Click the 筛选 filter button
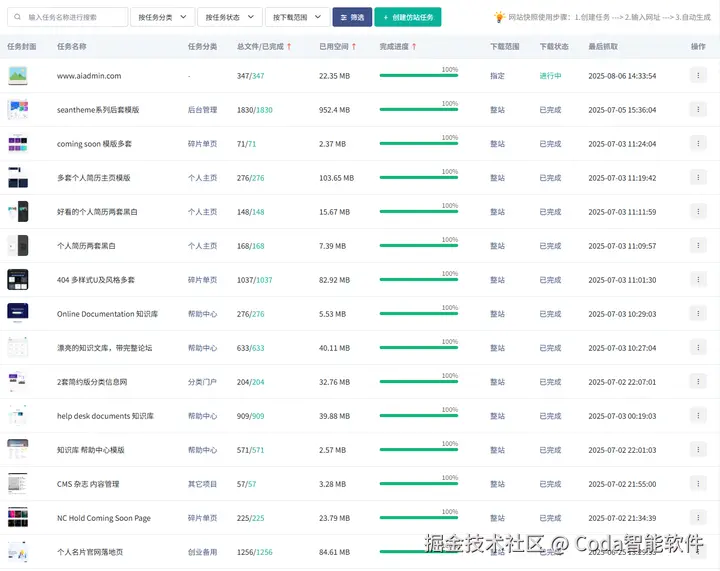Screen dimensions: 720x571 [352, 17]
